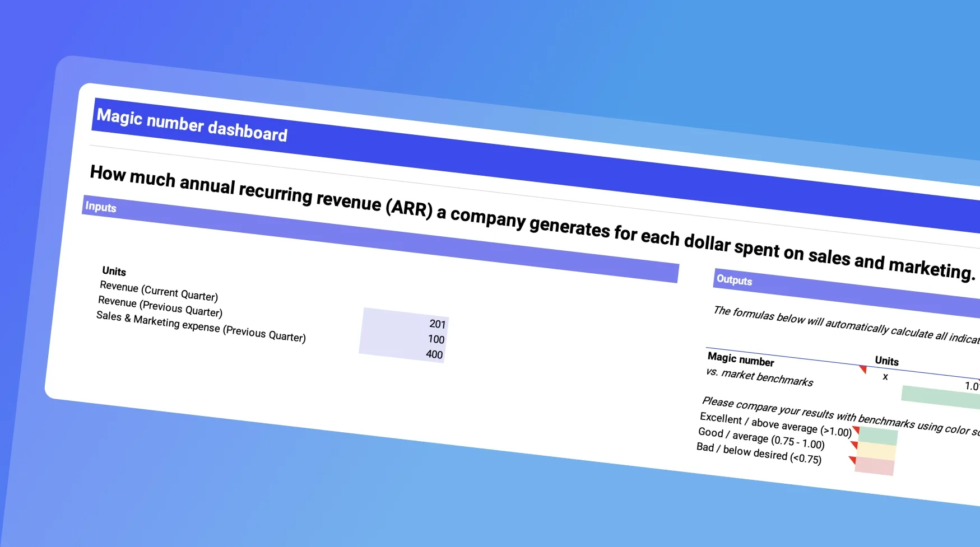Select the Revenue (Current Quarter) label cell
Screen dimensions: 980x547
pyautogui.click(x=159, y=291)
